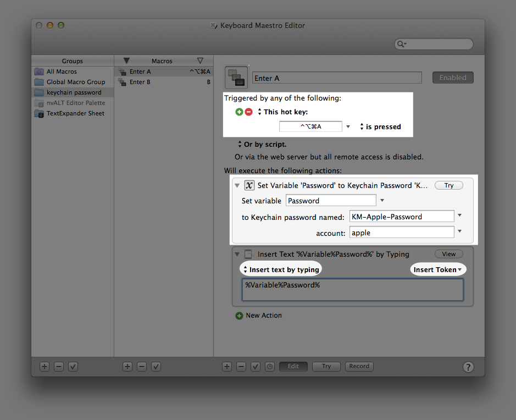Open the account field dropdown arrow

pos(460,231)
